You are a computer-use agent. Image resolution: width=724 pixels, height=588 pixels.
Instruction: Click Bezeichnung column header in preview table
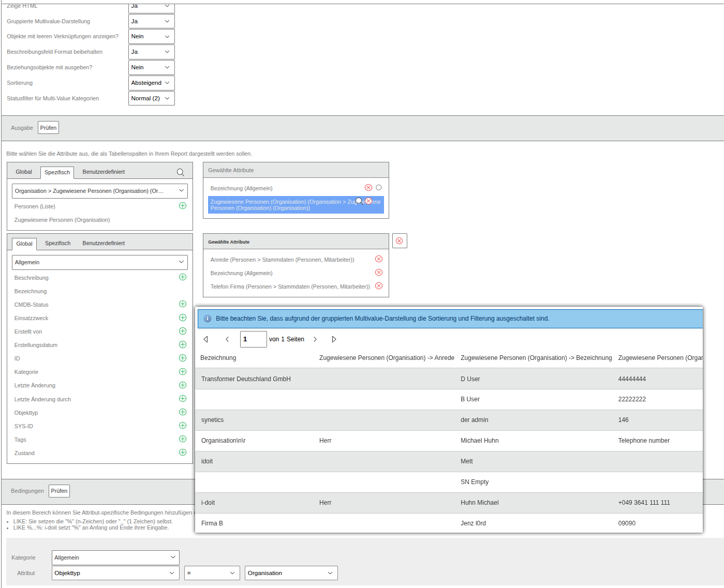218,358
